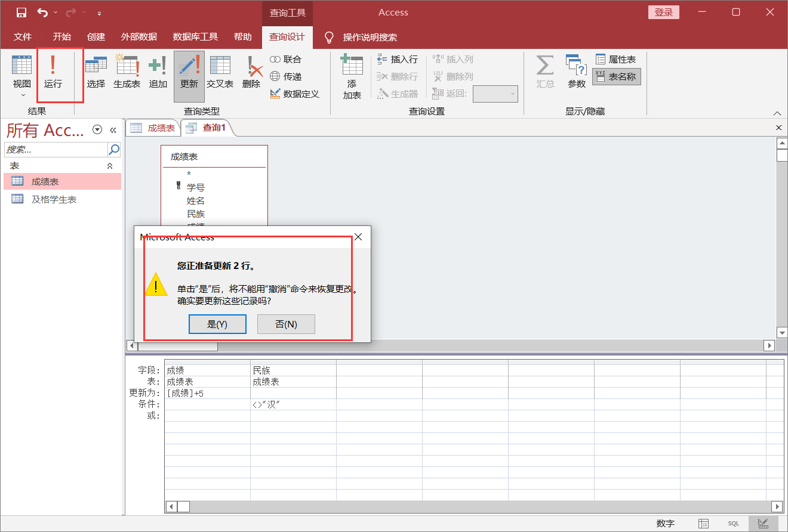The height and width of the screenshot is (532, 788).
Task: Click upper pane vertical scrollbar down arrow
Action: (x=781, y=333)
